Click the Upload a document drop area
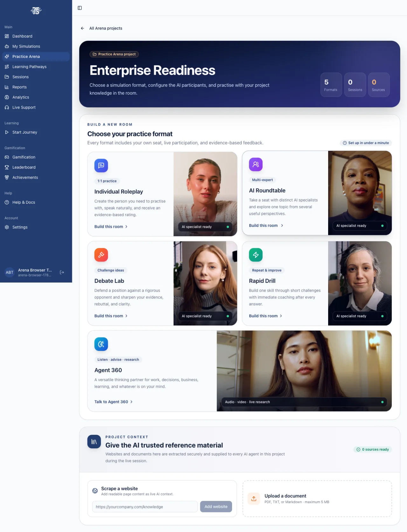 point(317,499)
